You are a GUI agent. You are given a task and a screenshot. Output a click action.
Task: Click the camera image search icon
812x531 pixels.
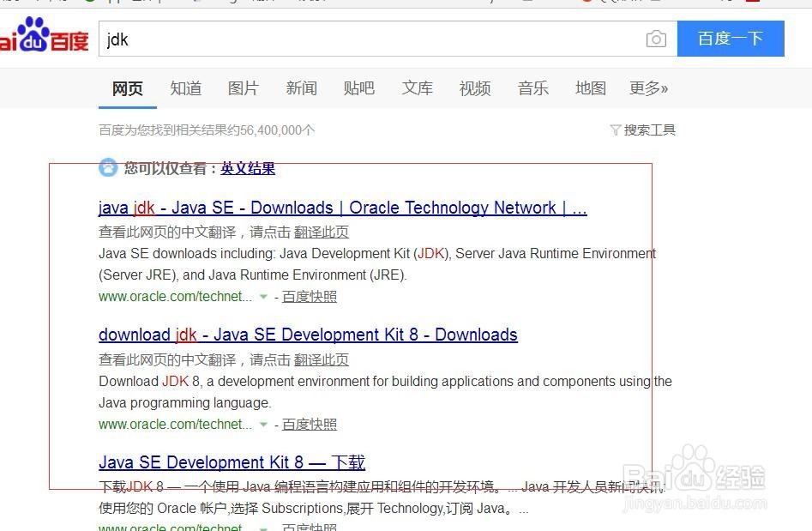[x=656, y=39]
